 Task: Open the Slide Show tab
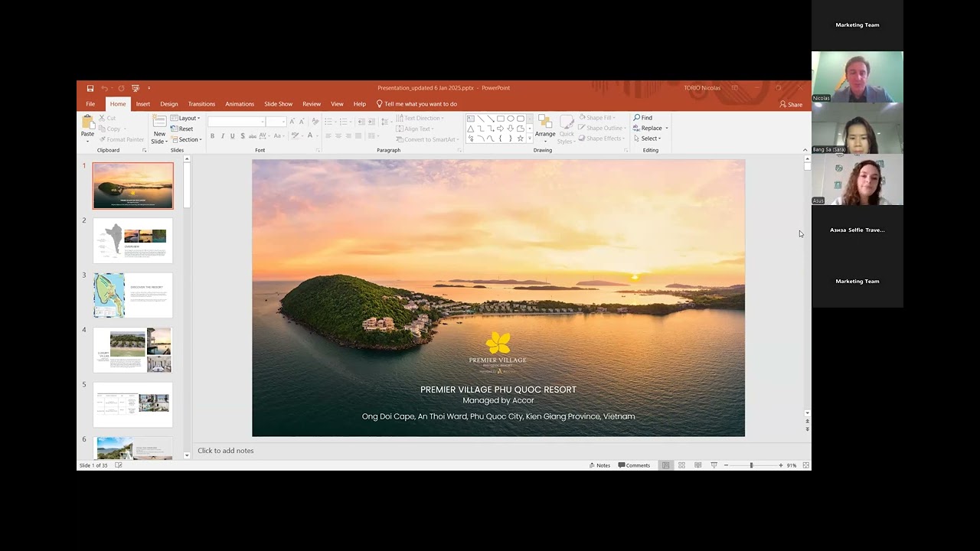point(279,104)
